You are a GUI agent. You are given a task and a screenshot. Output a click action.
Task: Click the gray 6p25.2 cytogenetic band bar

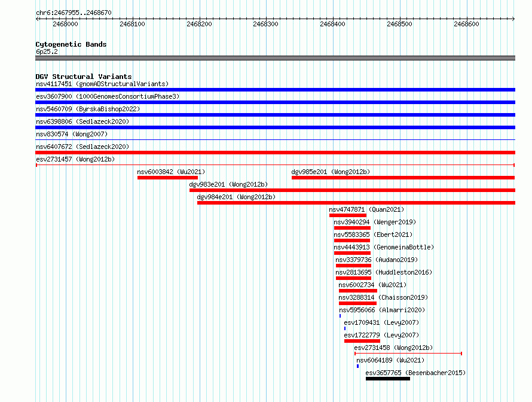[275, 58]
